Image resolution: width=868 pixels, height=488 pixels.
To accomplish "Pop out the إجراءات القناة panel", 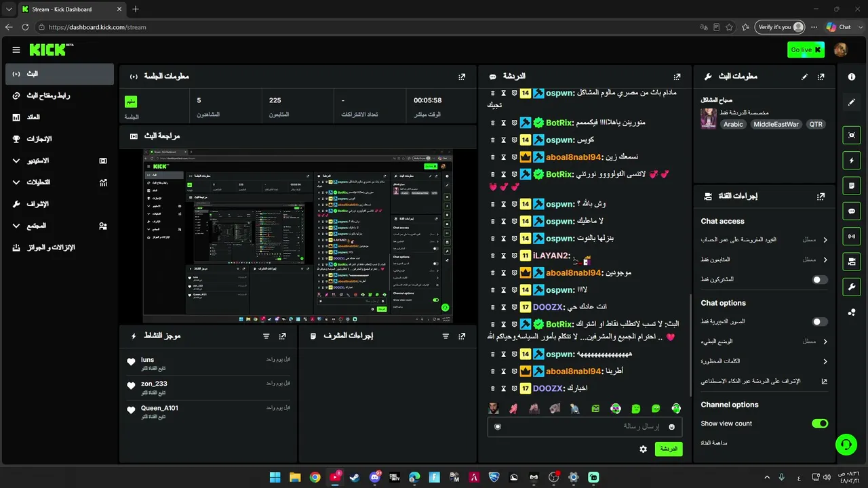I will pos(821,197).
